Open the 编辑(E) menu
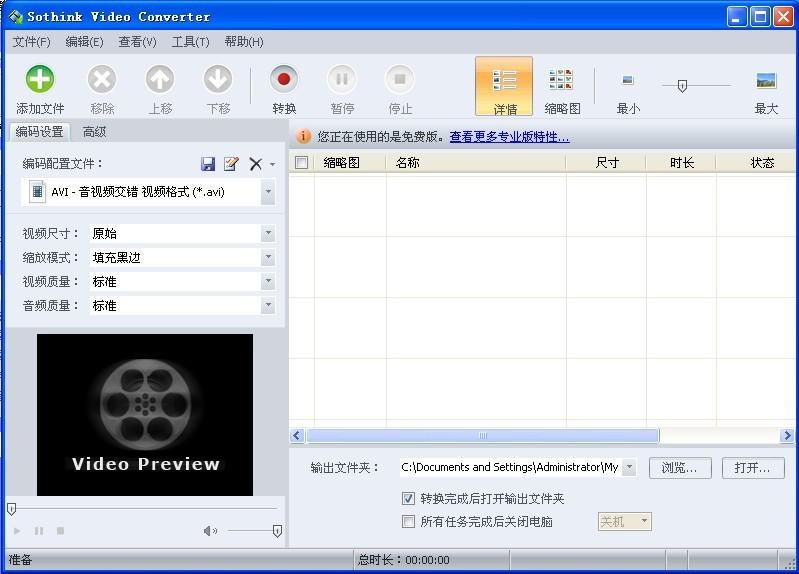Screen dimensions: 799x574 85,42
